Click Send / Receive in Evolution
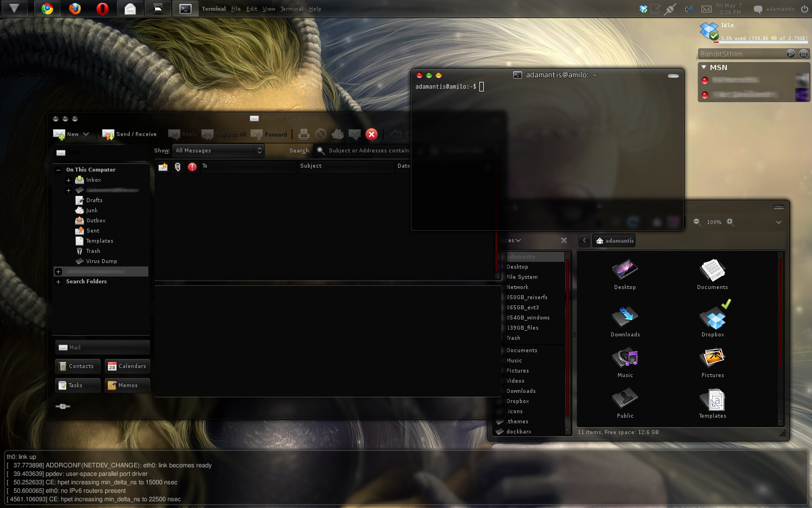This screenshot has width=812, height=508. 129,134
